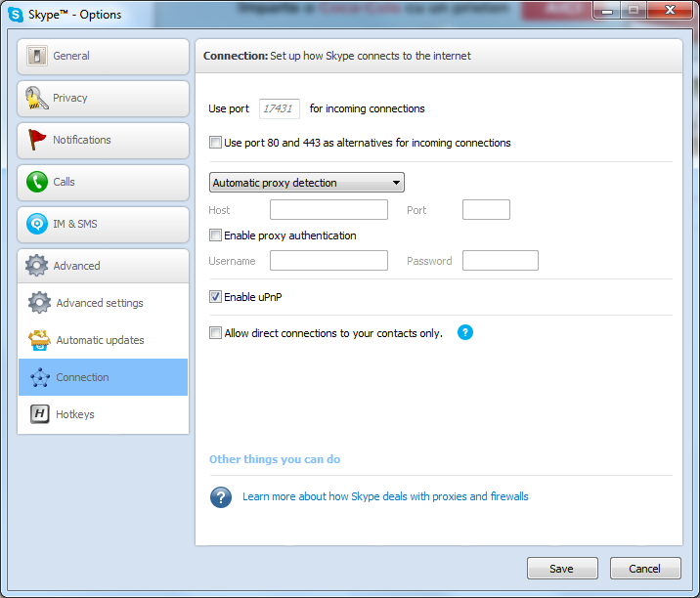Click the question mark icon near Learn more
The image size is (700, 598).
[221, 497]
